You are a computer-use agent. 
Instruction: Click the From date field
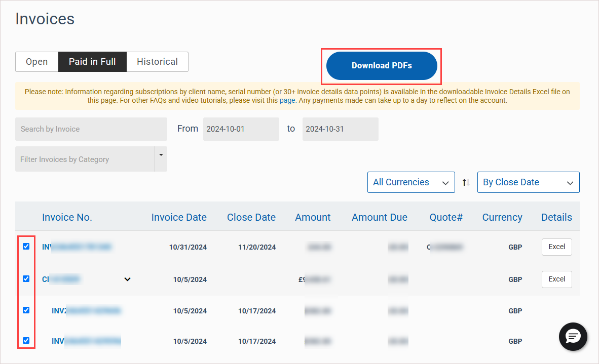pyautogui.click(x=241, y=129)
